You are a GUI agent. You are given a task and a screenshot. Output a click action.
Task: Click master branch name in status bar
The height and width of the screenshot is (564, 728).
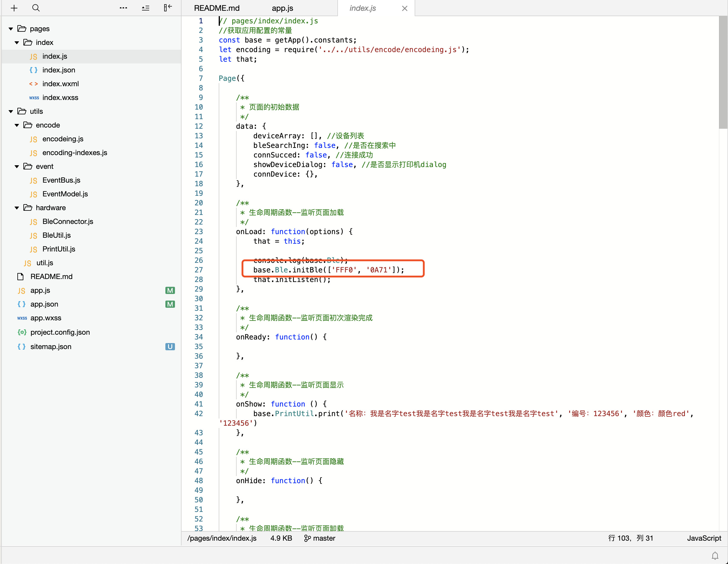[324, 538]
